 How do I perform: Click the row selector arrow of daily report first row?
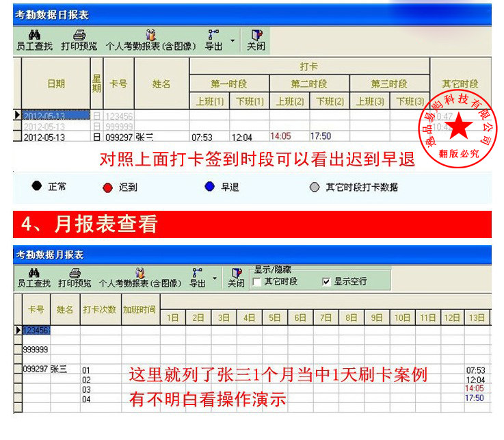point(17,115)
